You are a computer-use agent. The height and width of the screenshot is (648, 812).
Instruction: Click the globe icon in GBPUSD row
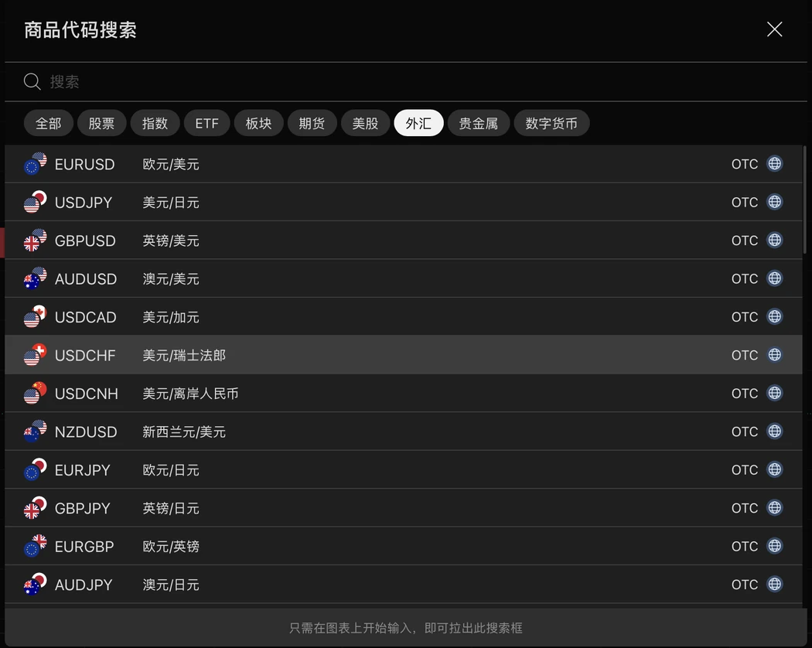[x=775, y=240]
